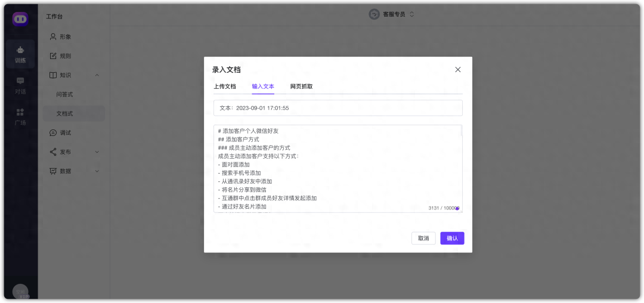The height and width of the screenshot is (303, 644).
Task: Open the 对话 section in the left rail
Action: 20,85
